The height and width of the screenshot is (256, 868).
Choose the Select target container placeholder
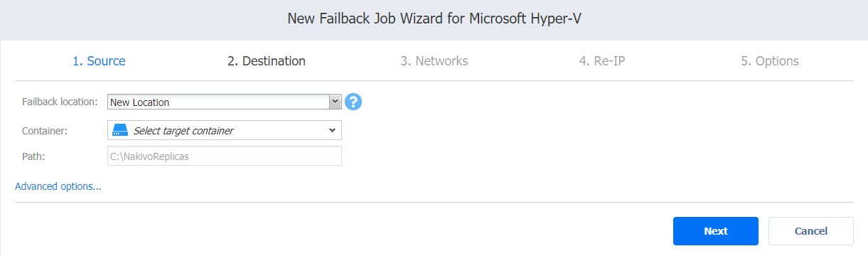tap(183, 131)
